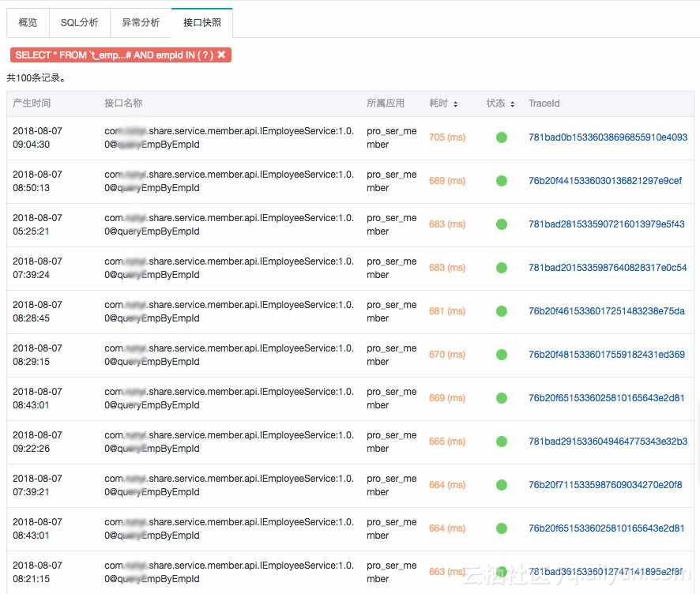Open trace 781bad0b1533603869685591 0e4093
700x594 pixels.
coord(608,137)
